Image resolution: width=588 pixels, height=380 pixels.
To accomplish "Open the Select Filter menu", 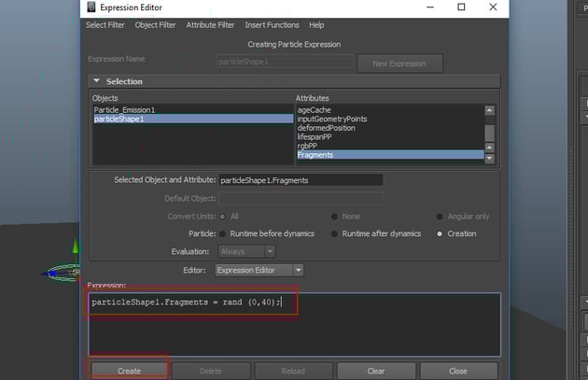I will [105, 25].
